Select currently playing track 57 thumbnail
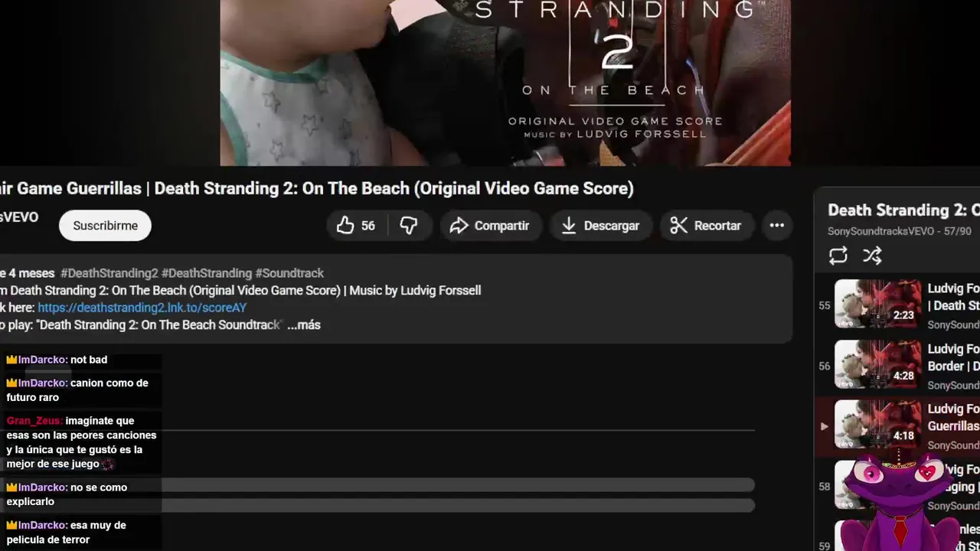This screenshot has height=551, width=980. [878, 425]
